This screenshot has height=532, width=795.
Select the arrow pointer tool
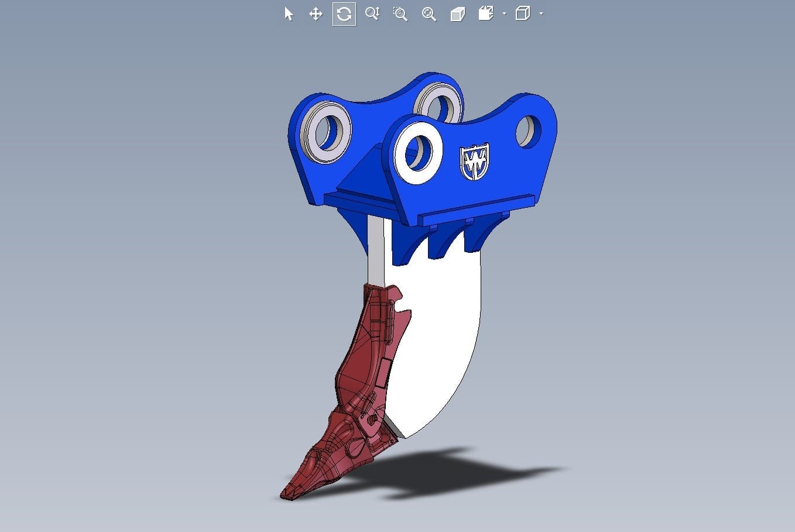(289, 14)
